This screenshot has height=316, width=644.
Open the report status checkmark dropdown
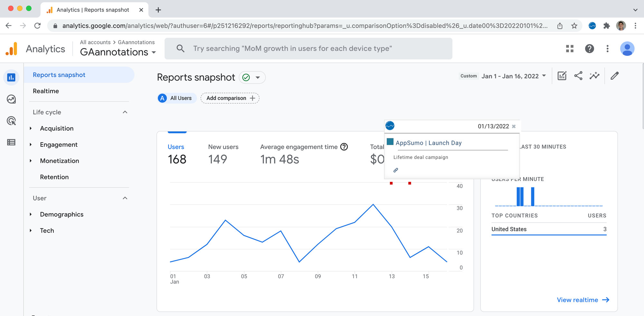pyautogui.click(x=252, y=77)
